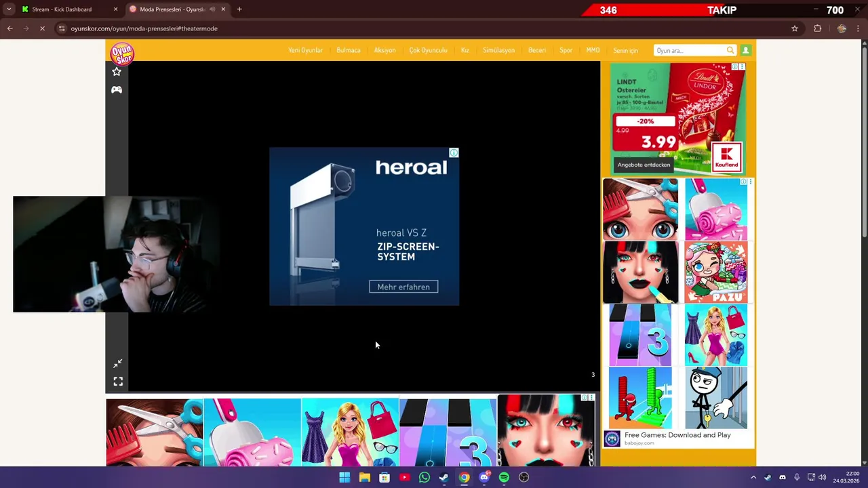Open the user profile icon on site header
The image size is (868, 488).
[x=745, y=50]
